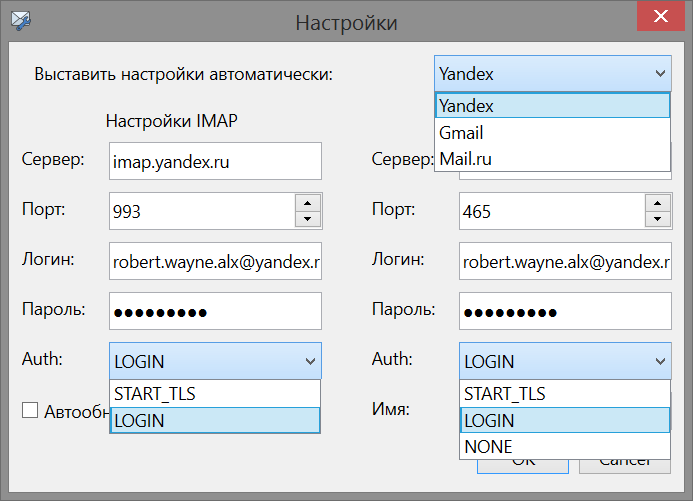This screenshot has height=501, width=693.
Task: Select Mail.ru from the provider list
Action: click(x=552, y=158)
